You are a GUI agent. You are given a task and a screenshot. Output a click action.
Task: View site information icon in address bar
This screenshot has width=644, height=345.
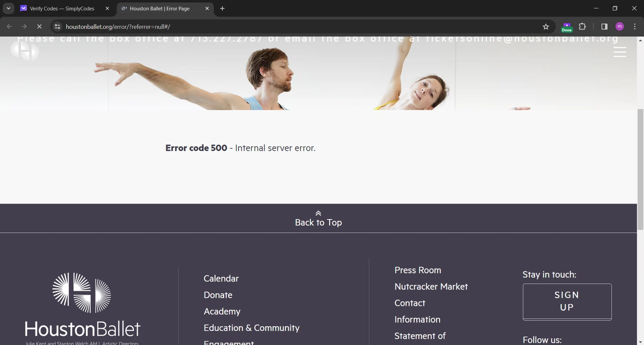coord(58,27)
